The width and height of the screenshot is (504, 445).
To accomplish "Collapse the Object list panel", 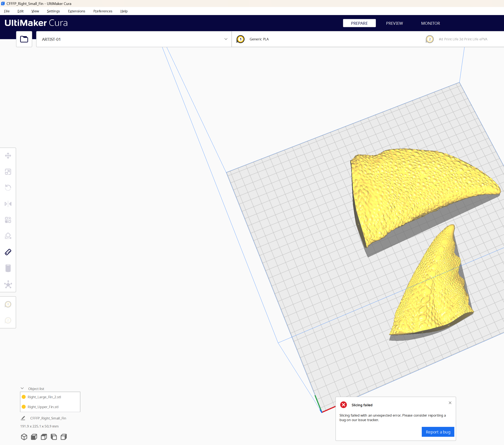I will coord(23,388).
